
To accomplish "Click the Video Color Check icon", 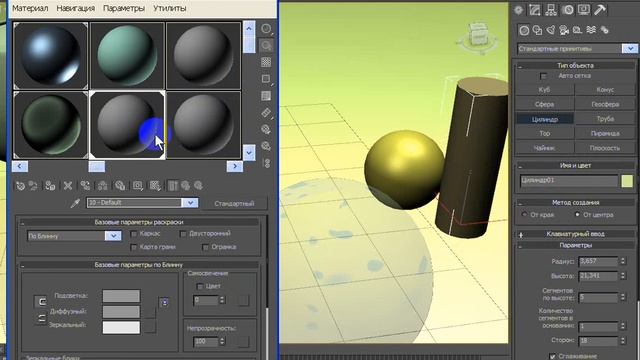I will [266, 96].
